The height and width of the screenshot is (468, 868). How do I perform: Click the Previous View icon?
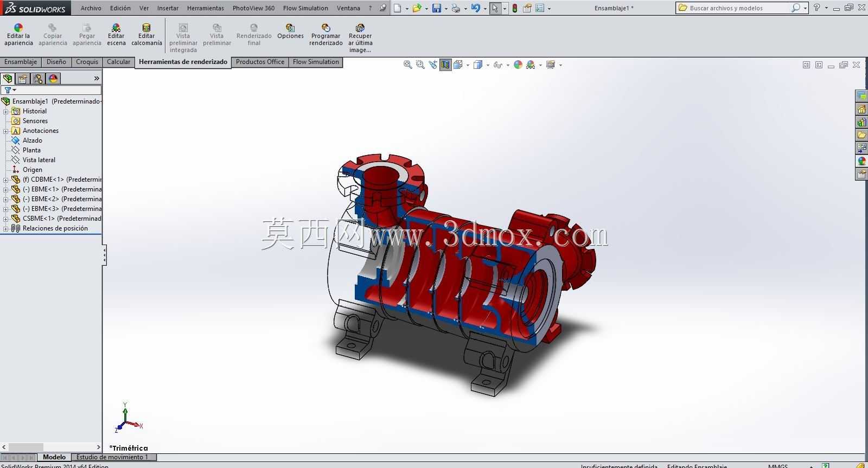click(x=432, y=65)
